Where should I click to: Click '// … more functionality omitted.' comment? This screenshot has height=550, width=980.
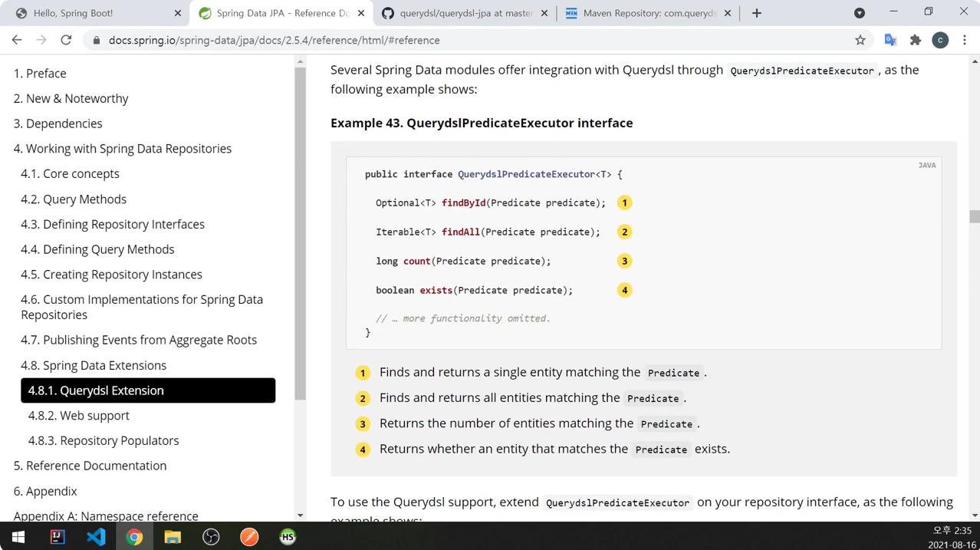click(x=463, y=319)
